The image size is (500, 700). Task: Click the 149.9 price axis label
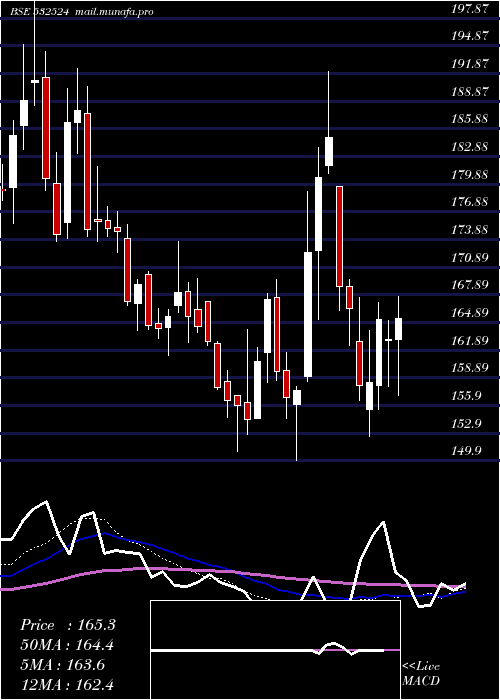466,452
